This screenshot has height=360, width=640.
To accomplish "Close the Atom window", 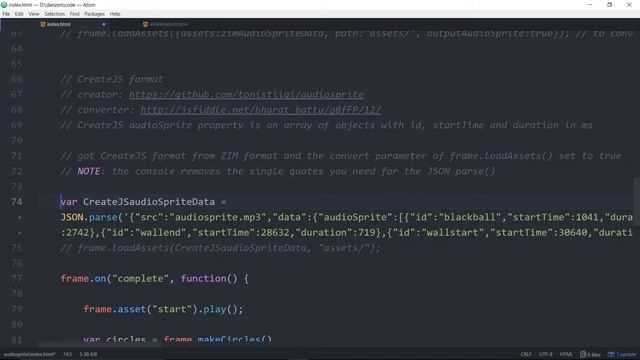I will pyautogui.click(x=629, y=5).
